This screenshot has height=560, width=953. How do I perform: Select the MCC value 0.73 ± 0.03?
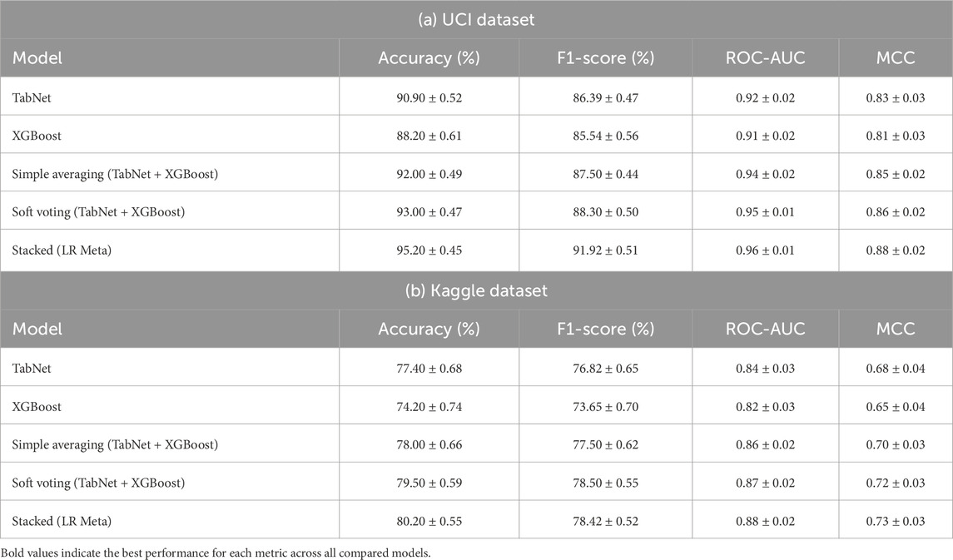[896, 521]
